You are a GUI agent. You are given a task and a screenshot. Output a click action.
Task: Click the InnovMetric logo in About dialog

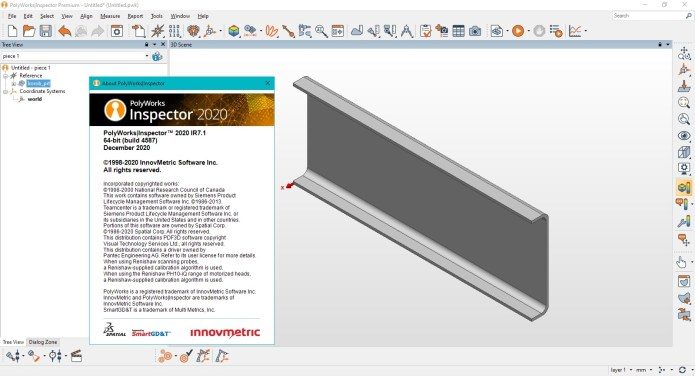point(225,333)
